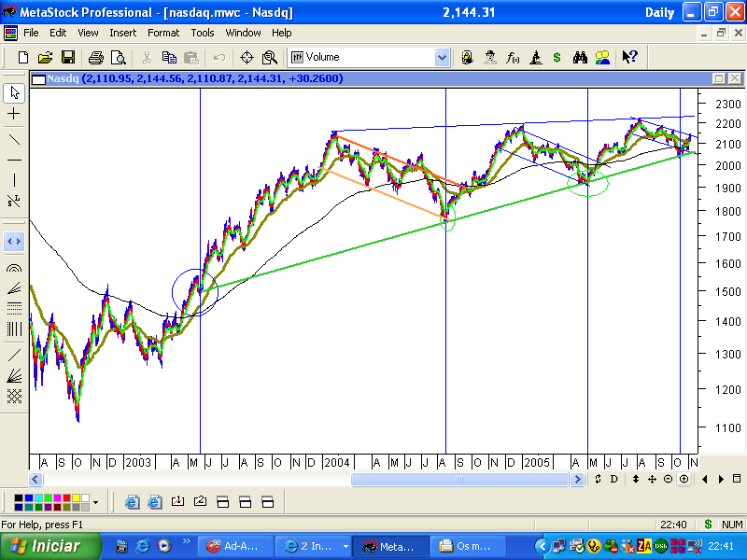Open the System Tester icon
This screenshot has width=747, height=560.
pyautogui.click(x=535, y=57)
